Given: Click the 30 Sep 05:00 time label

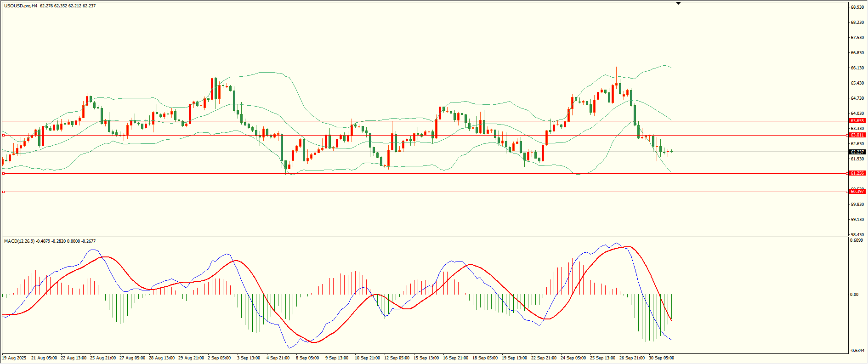Looking at the screenshot, I should [x=661, y=358].
